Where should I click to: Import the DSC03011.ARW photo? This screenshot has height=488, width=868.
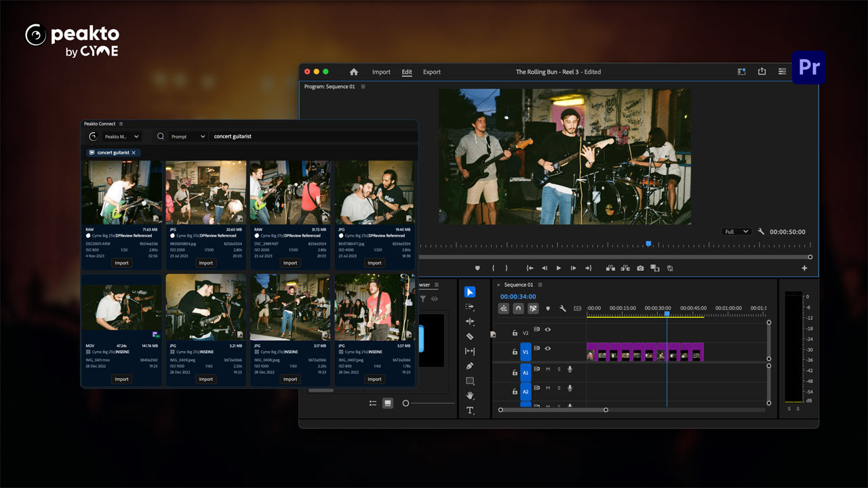[121, 263]
